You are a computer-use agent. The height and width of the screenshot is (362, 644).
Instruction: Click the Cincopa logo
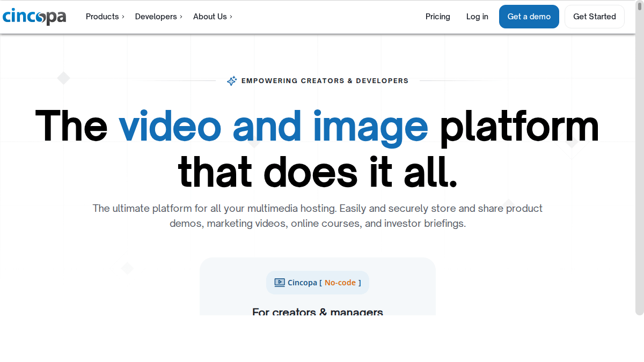pyautogui.click(x=34, y=17)
